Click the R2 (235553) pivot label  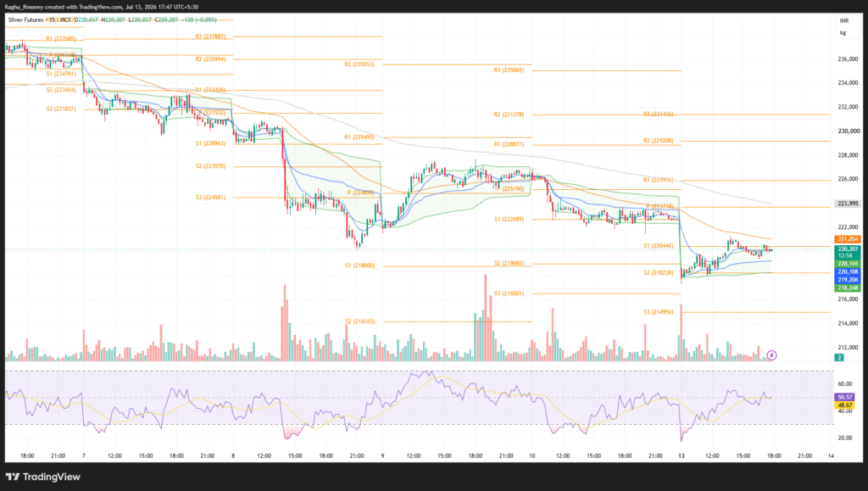[x=359, y=64]
